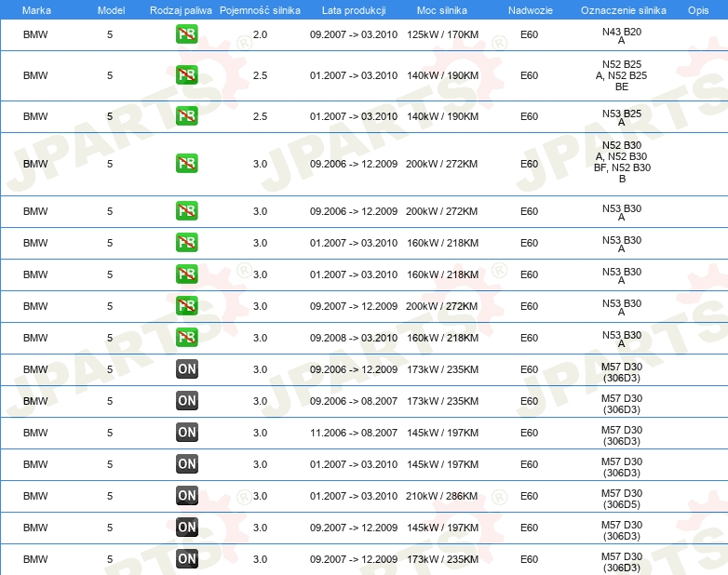Select the 11.2006 -> 08.2007 production years cell
This screenshot has height=575, width=728.
point(354,433)
